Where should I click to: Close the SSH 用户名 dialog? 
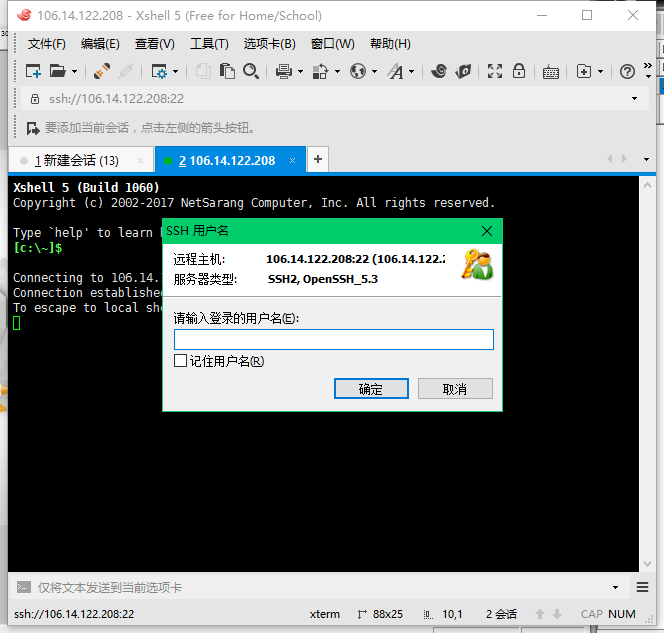(487, 231)
